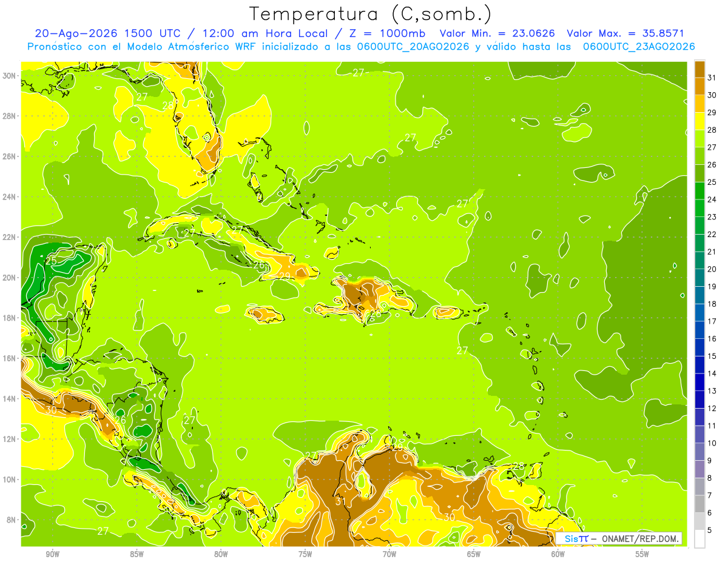Click the "Valor Max. = 35.8571" value
728x562 pixels.
[x=625, y=33]
